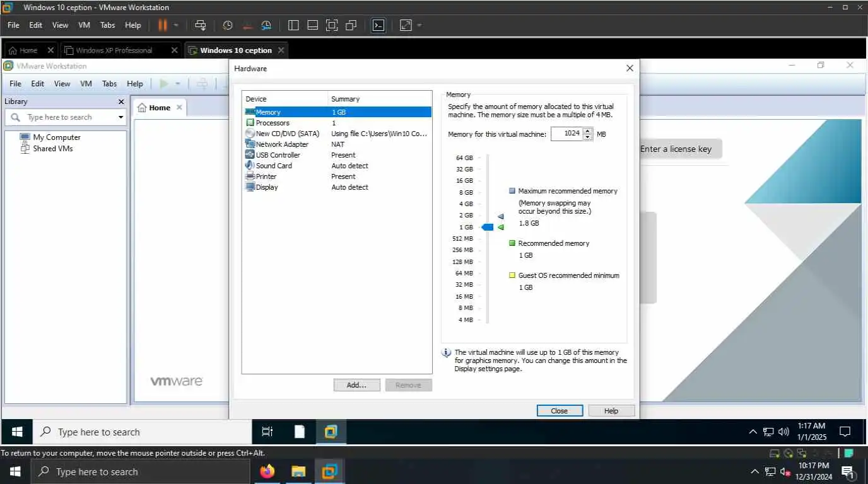The height and width of the screenshot is (484, 868).
Task: Close the Library panel
Action: pyautogui.click(x=121, y=101)
